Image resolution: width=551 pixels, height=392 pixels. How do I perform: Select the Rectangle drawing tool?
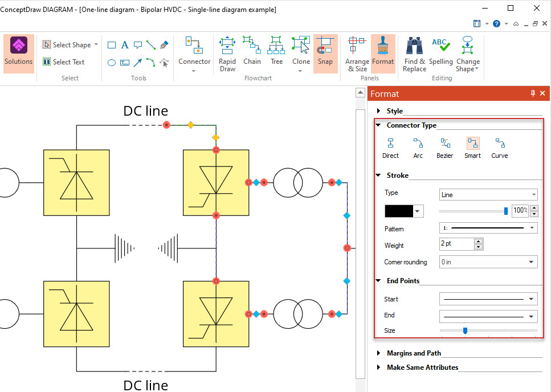point(112,45)
